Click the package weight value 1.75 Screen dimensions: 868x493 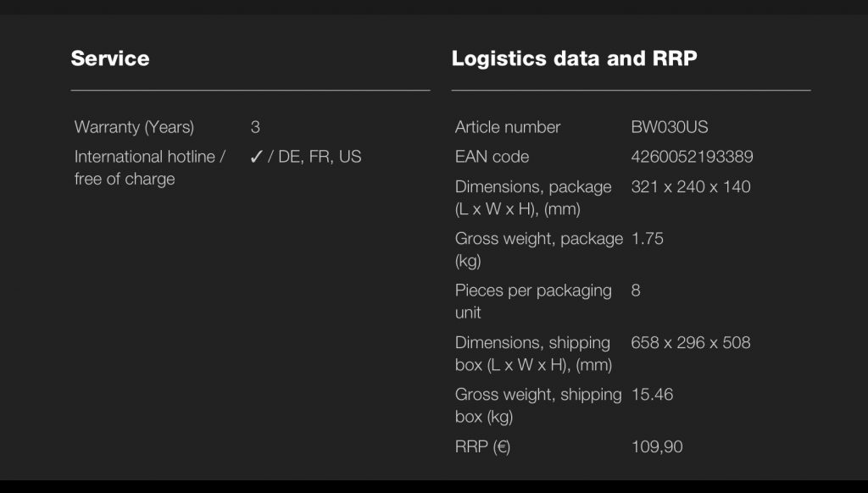[x=648, y=239]
